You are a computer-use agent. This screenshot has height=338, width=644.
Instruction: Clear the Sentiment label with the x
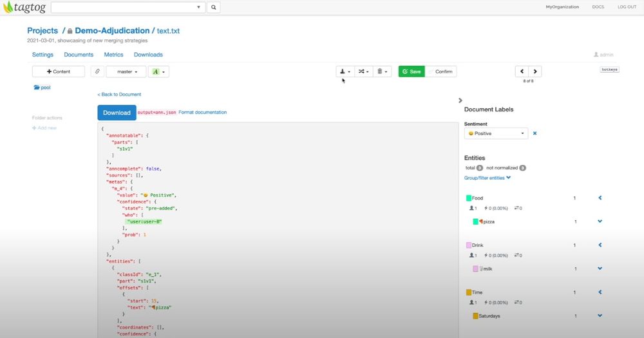[x=535, y=133]
